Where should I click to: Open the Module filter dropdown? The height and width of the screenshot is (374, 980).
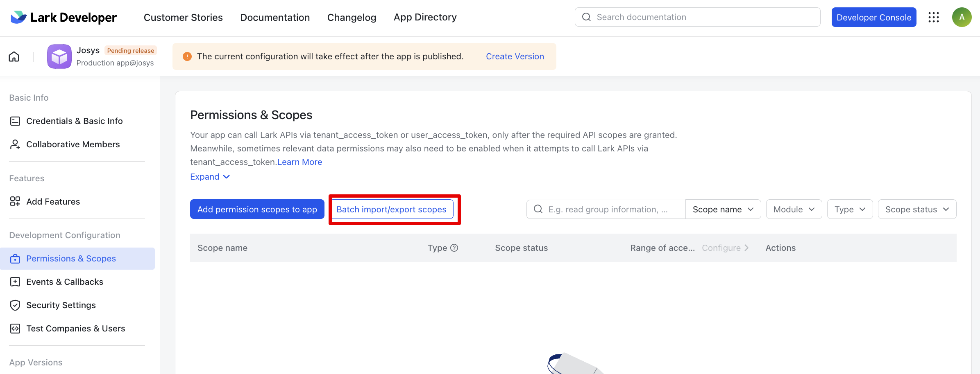pyautogui.click(x=794, y=210)
